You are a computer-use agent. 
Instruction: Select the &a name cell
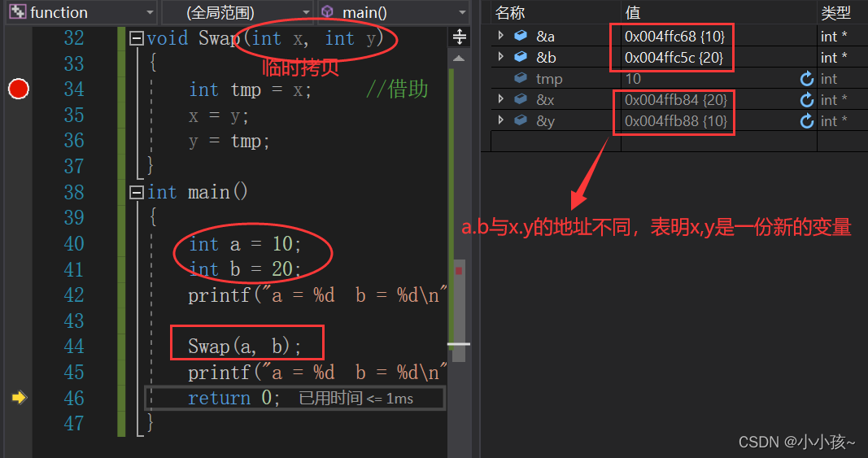[x=545, y=37]
